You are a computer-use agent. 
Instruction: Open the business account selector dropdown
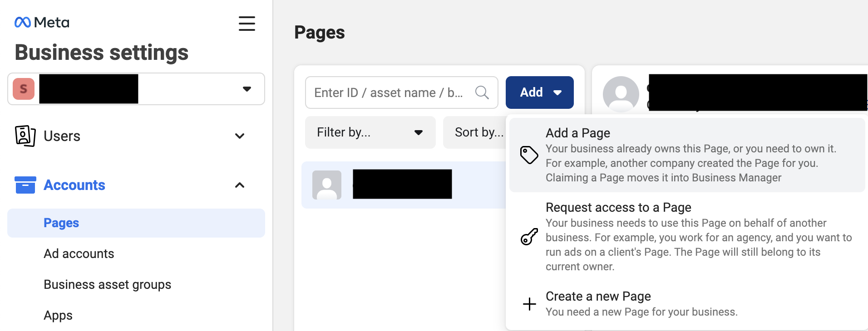pyautogui.click(x=247, y=89)
